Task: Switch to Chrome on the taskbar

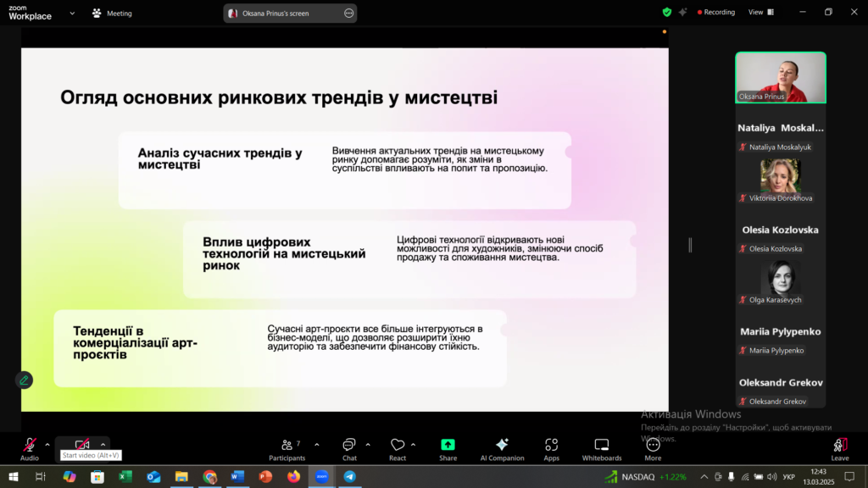Action: [210, 476]
